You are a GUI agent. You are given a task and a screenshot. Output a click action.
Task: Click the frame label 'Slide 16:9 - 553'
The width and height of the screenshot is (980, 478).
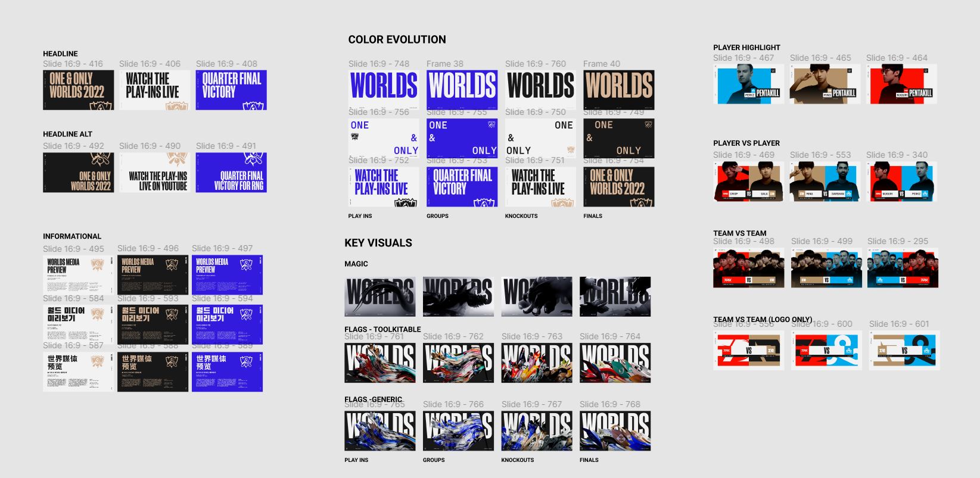point(820,155)
